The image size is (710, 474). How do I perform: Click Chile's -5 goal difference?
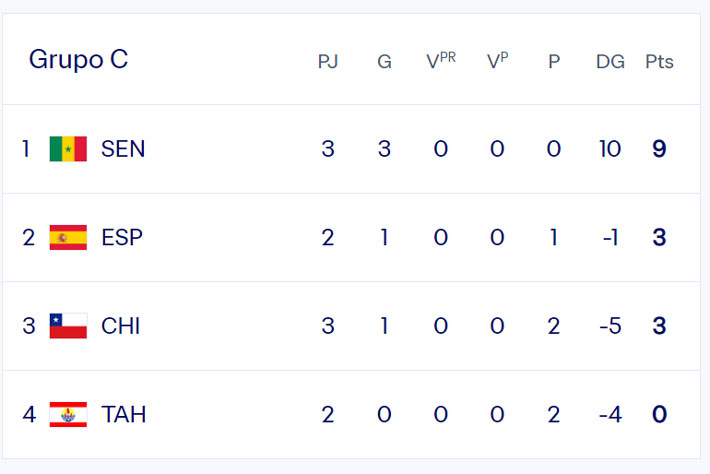(x=610, y=326)
